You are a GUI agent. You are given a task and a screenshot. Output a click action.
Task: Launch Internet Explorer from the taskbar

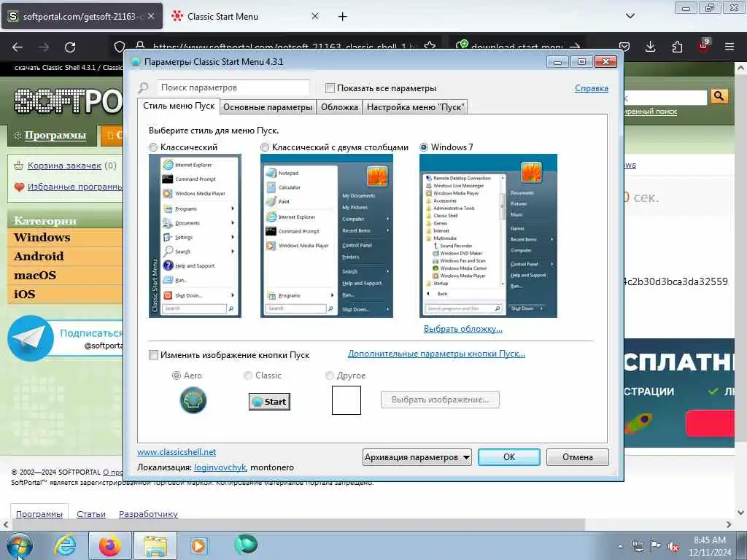click(x=65, y=545)
